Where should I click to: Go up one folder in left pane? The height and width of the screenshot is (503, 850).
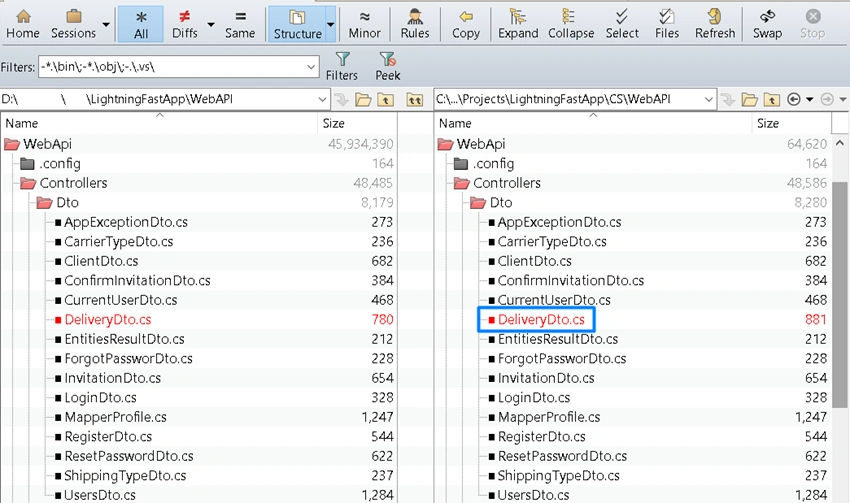tap(385, 100)
